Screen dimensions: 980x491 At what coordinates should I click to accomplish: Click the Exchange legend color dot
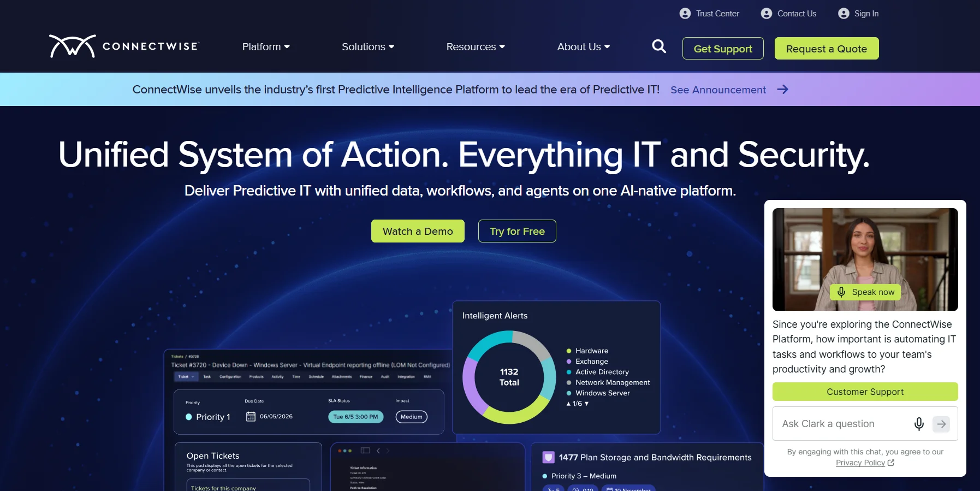tap(569, 362)
